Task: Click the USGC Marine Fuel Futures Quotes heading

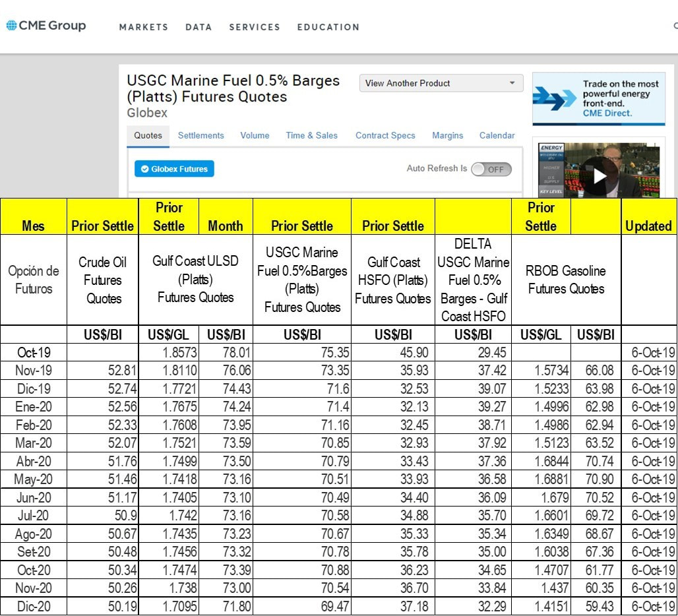Action: tap(233, 88)
